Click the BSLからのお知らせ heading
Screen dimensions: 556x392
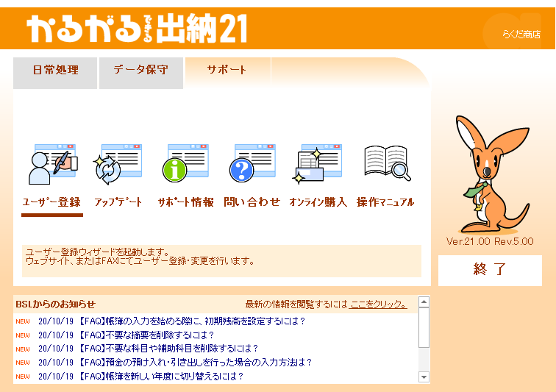pyautogui.click(x=56, y=304)
